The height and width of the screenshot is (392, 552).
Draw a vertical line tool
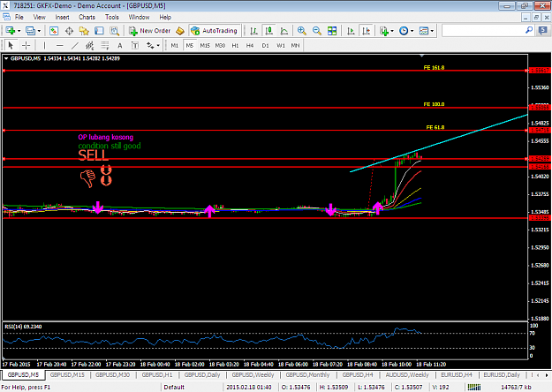click(44, 45)
